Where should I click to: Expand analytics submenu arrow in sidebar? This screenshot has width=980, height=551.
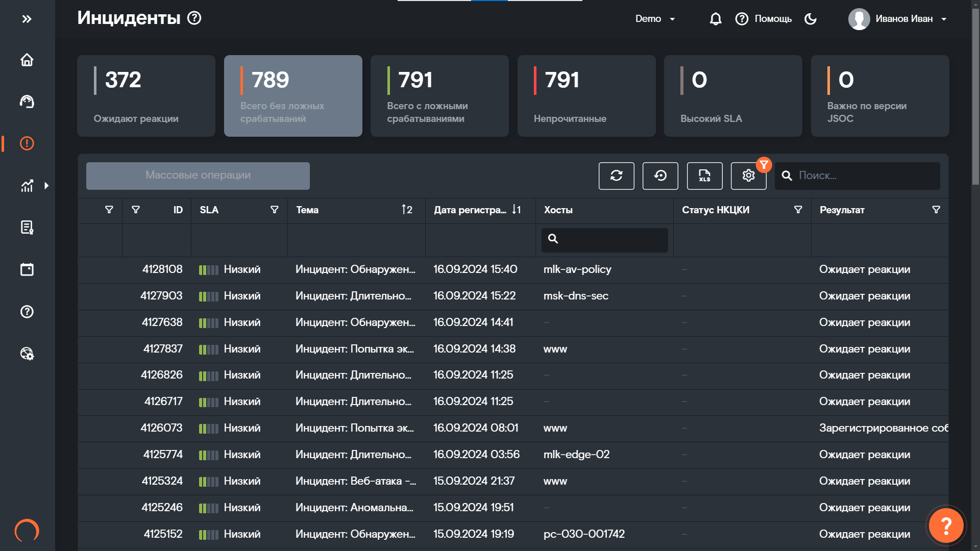[x=46, y=186]
